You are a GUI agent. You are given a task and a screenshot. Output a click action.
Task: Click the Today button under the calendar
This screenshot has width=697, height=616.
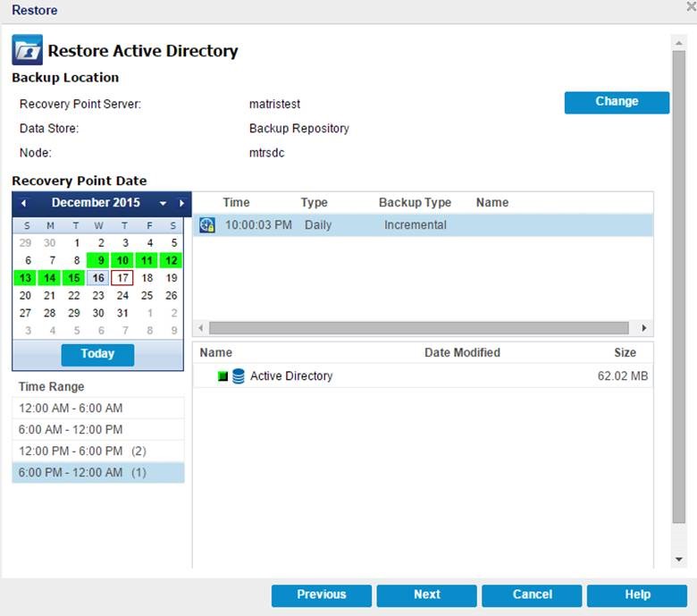(97, 354)
